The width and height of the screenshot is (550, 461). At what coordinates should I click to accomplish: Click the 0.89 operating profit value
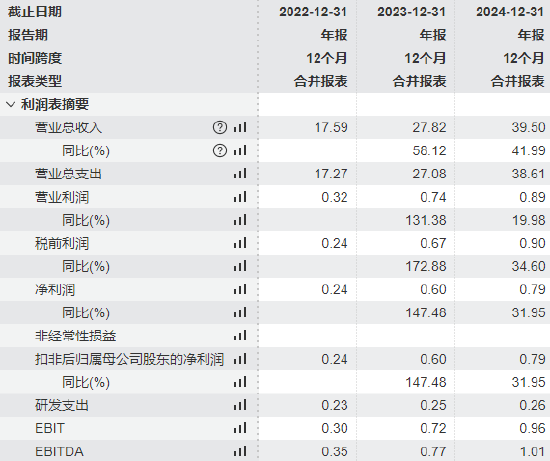point(532,197)
